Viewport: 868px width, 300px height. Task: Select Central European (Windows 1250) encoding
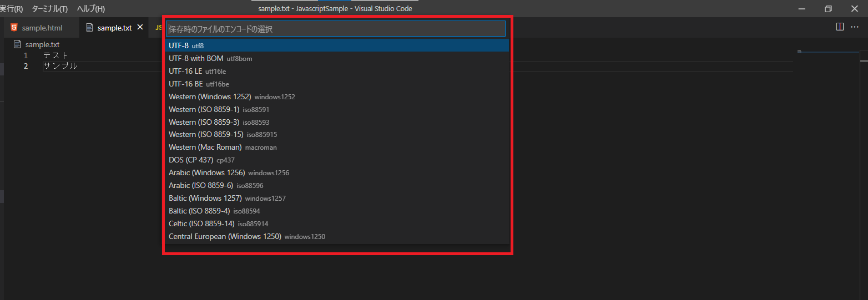[337, 236]
